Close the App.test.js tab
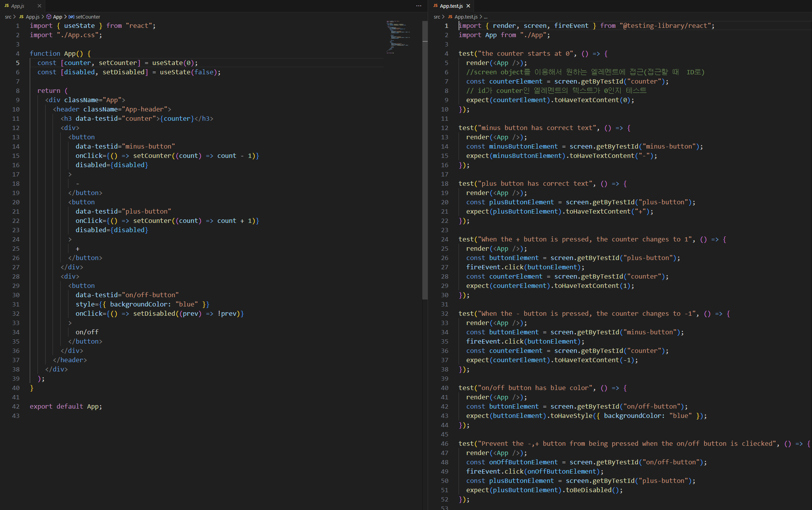812x510 pixels. (468, 6)
